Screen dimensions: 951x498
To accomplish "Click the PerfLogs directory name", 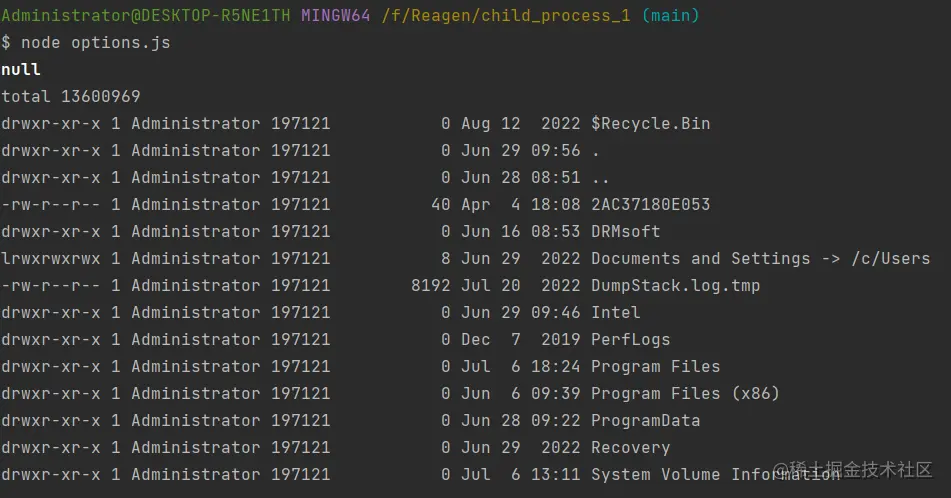I will pos(630,340).
